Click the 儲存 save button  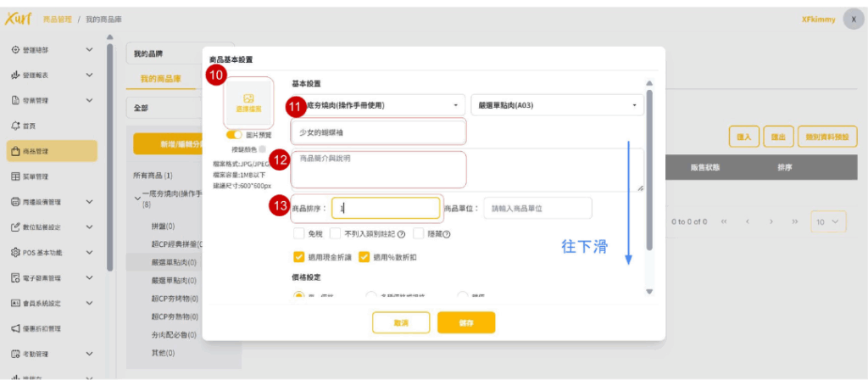(465, 323)
